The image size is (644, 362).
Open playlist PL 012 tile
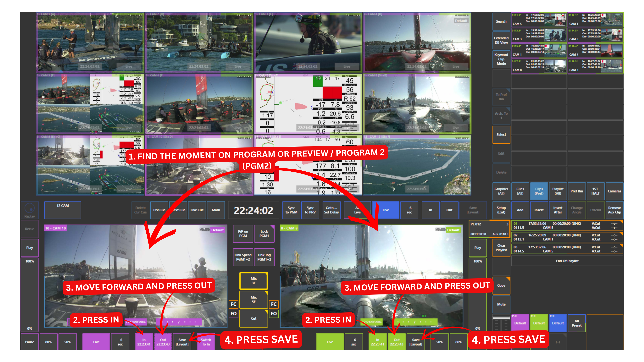click(x=489, y=229)
